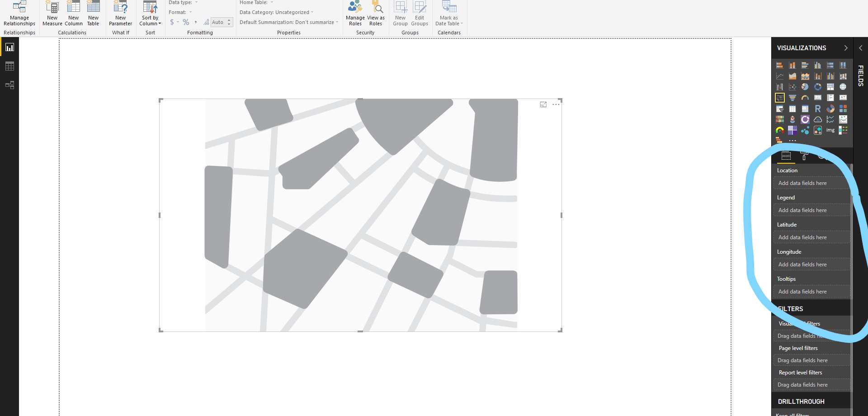
Task: Select the treemap visualization
Action: [830, 87]
